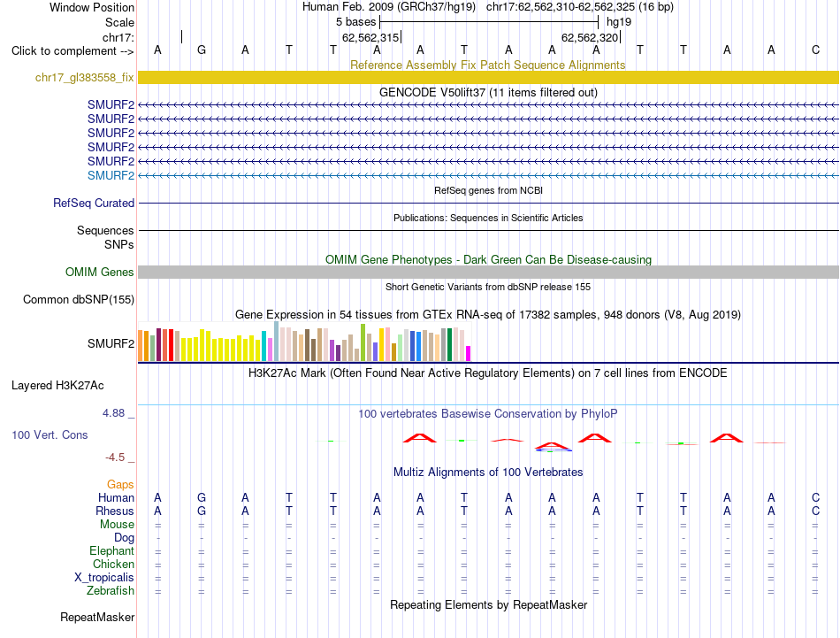Click the G base in Human alignment row
Screen dimensions: 840x638
(202, 497)
